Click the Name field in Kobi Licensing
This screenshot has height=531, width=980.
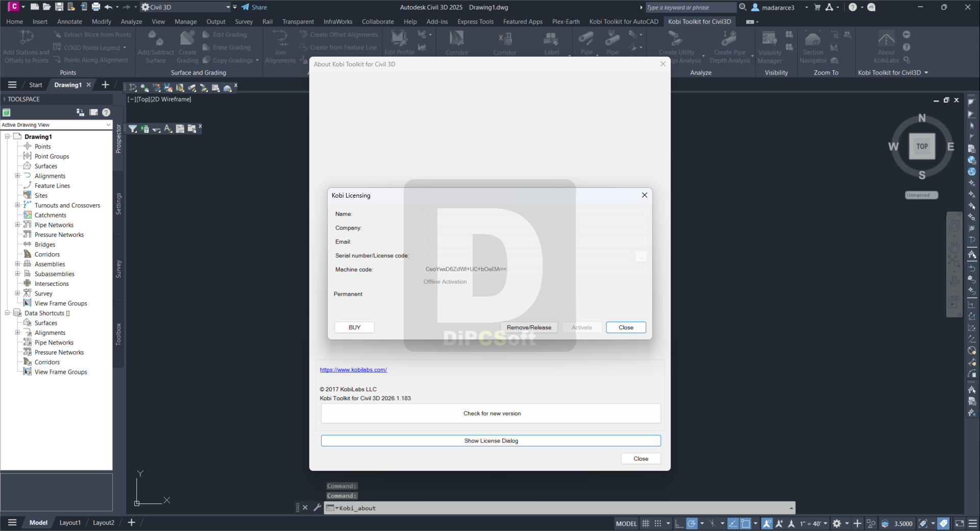tap(535, 213)
